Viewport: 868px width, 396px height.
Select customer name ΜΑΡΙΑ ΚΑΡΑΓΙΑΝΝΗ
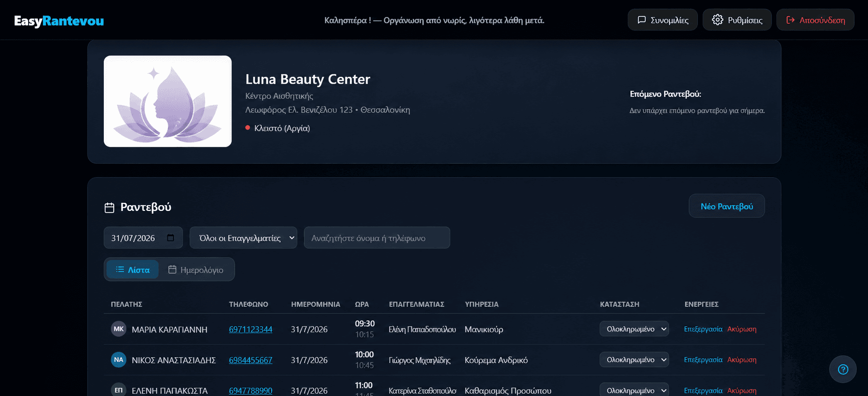(x=170, y=330)
